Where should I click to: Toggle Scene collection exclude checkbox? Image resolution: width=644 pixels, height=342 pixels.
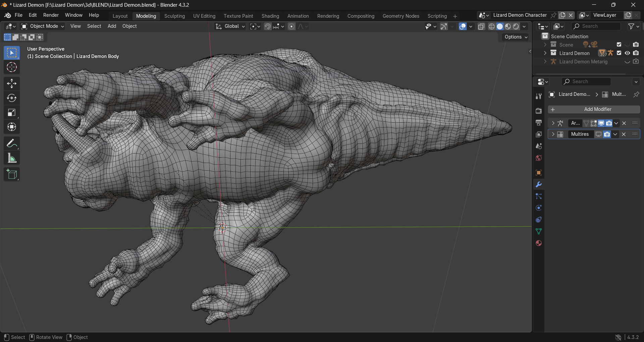tap(619, 45)
